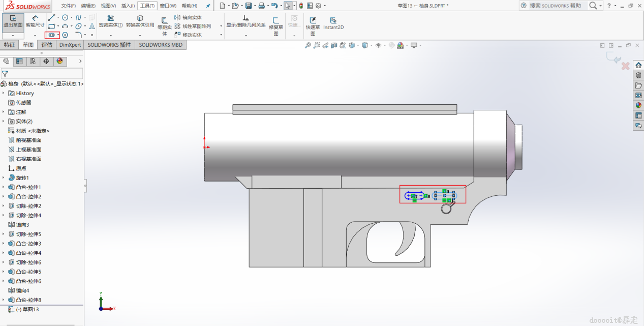Expand the History tree node
644x326 pixels.
(4, 93)
